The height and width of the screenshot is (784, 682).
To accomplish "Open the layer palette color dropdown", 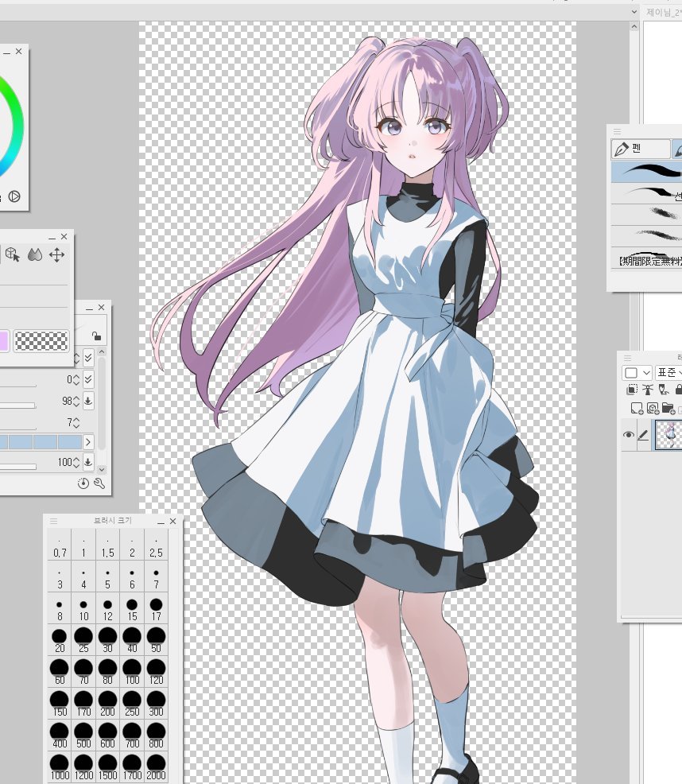I will 637,373.
